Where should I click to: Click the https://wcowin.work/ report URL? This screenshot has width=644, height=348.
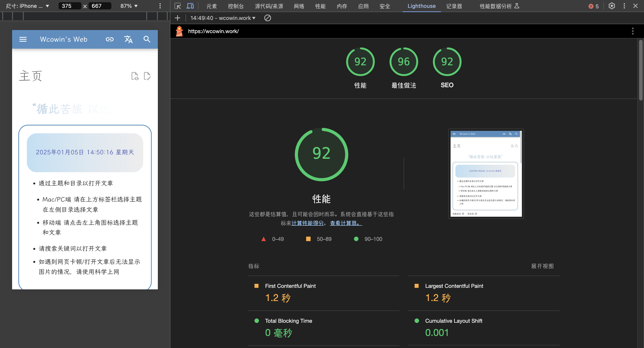tap(213, 31)
